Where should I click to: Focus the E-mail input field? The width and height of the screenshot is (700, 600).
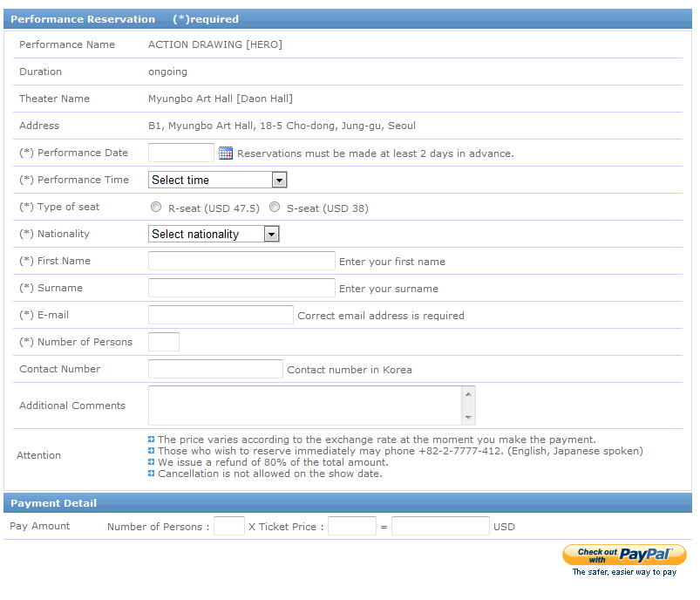click(x=221, y=315)
